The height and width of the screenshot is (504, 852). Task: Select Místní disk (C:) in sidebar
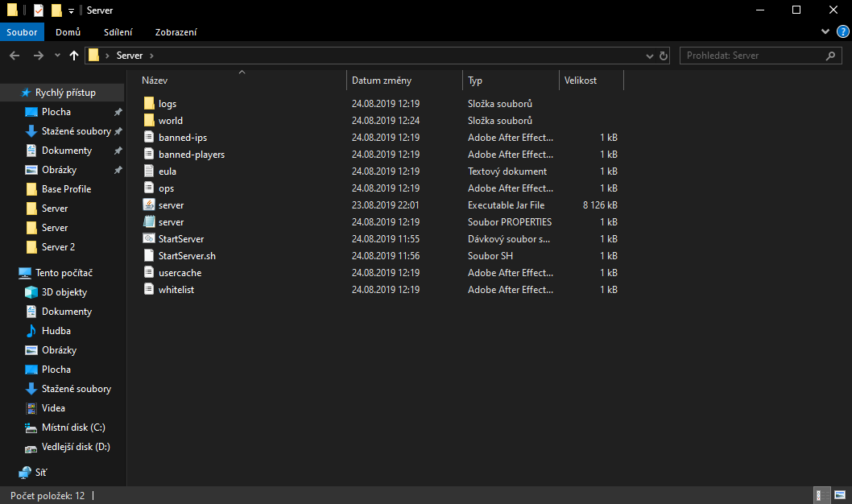pos(73,428)
